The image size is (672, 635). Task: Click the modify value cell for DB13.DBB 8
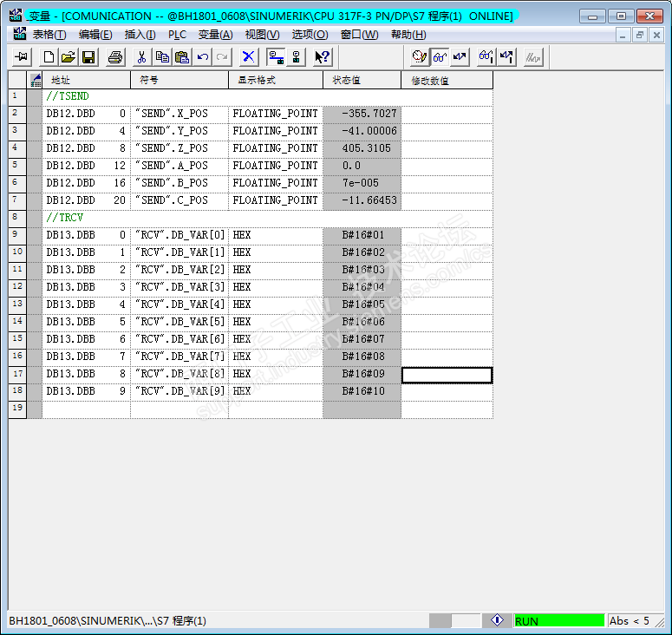coord(447,375)
